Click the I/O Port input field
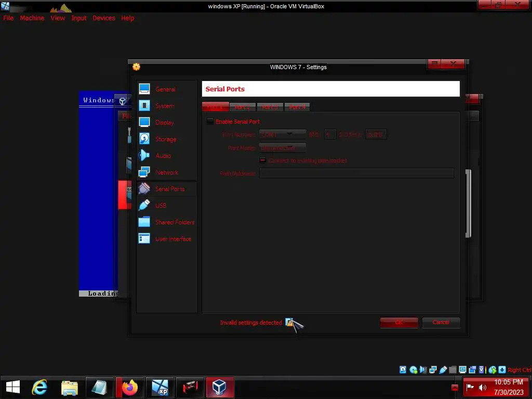The width and height of the screenshot is (532, 399). click(376, 135)
